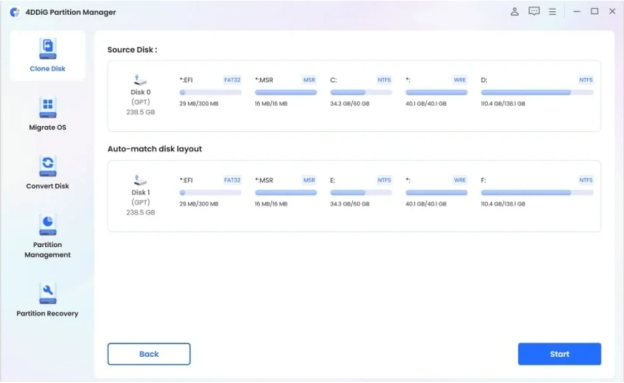
Task: Click Disk 1 *:MSR partition usage bar
Action: [x=286, y=193]
